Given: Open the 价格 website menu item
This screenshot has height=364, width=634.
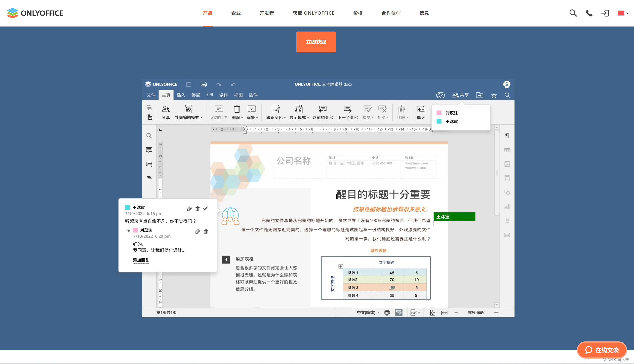Looking at the screenshot, I should click(358, 13).
